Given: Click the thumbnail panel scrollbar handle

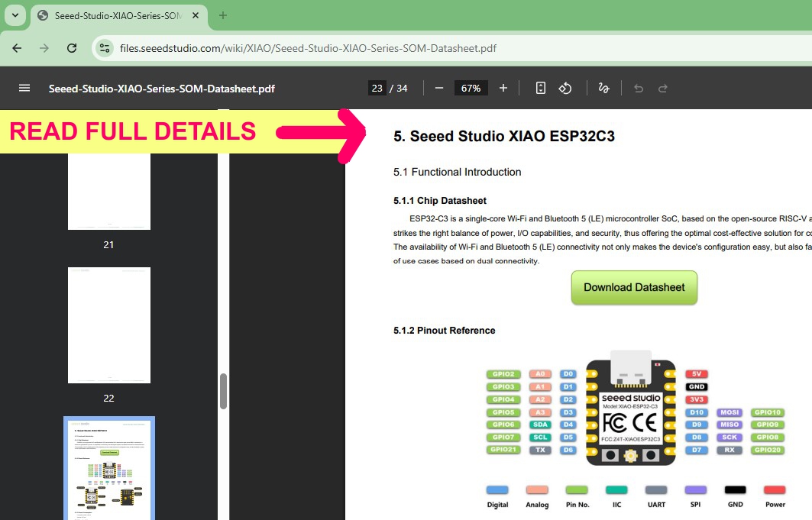Looking at the screenshot, I should point(224,391).
